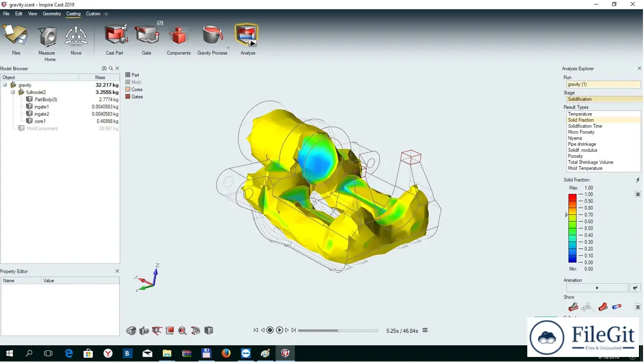Image resolution: width=644 pixels, height=362 pixels.
Task: Open the Run dropdown gravity (1)
Action: pos(604,84)
